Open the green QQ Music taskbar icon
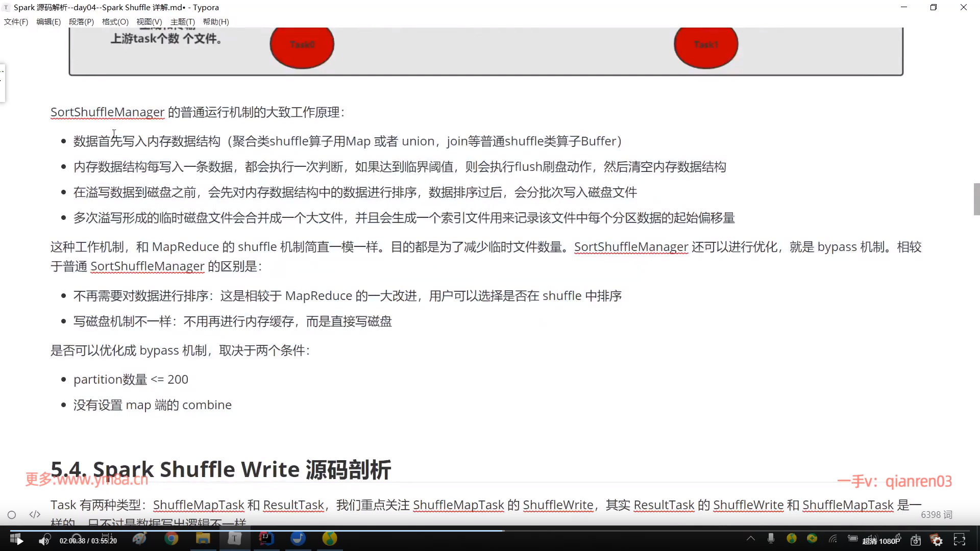 pyautogui.click(x=330, y=539)
